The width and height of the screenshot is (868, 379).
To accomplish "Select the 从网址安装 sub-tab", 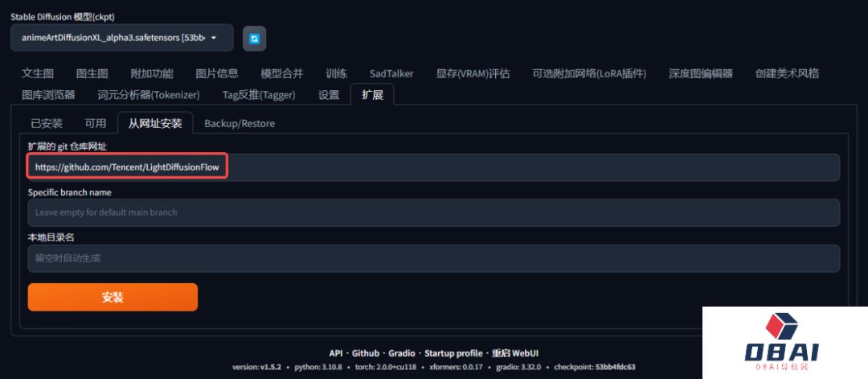I will point(155,123).
